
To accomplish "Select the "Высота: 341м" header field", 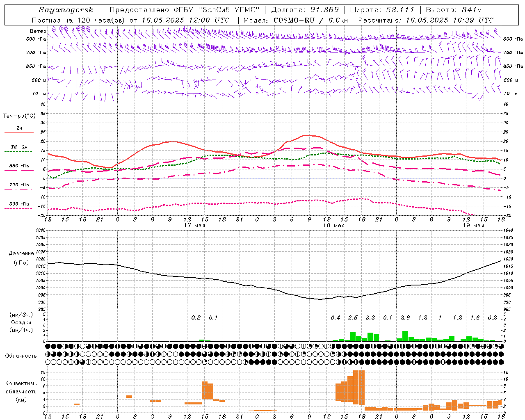I will coord(454,10).
